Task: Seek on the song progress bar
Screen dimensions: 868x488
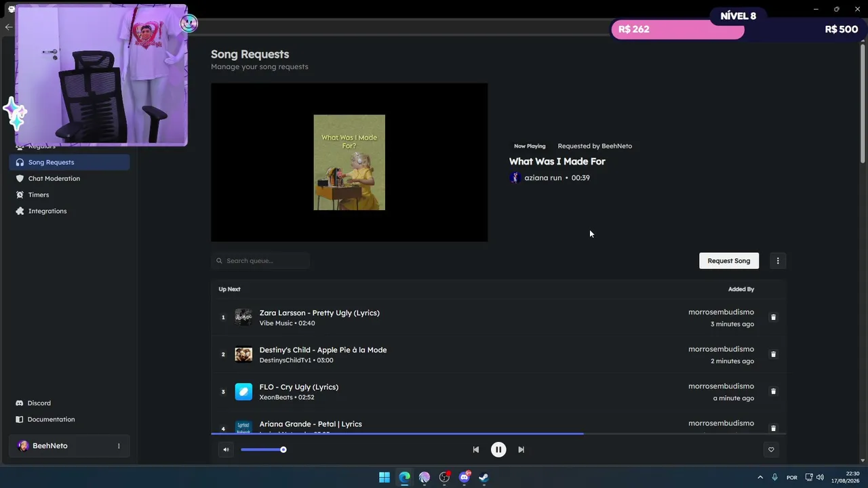Action: 498,434
